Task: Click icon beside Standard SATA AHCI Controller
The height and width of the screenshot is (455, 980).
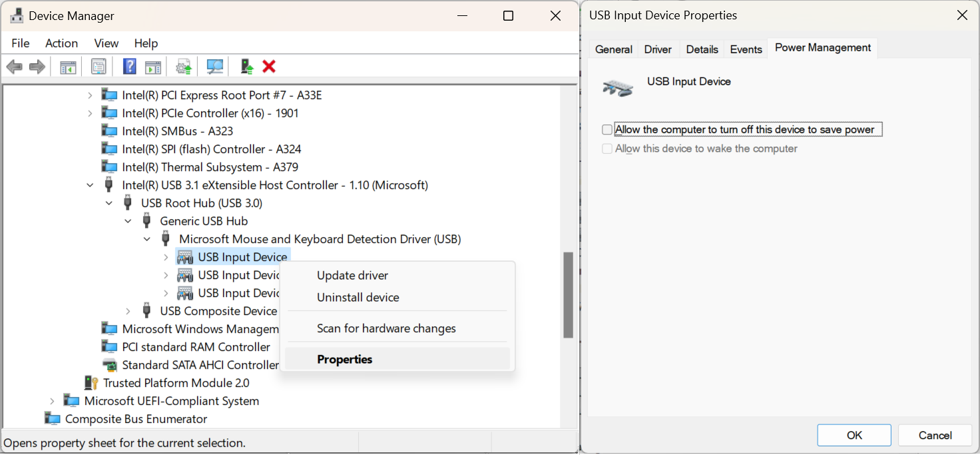Action: (109, 365)
